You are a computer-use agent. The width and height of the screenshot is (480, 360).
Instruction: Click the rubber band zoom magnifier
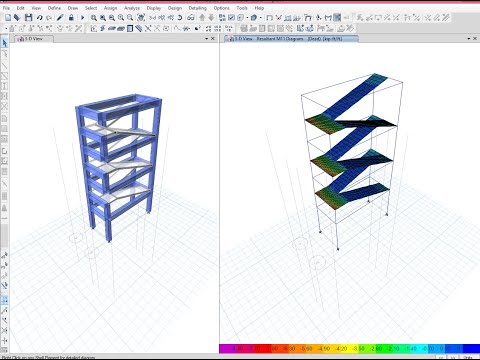tap(94, 18)
